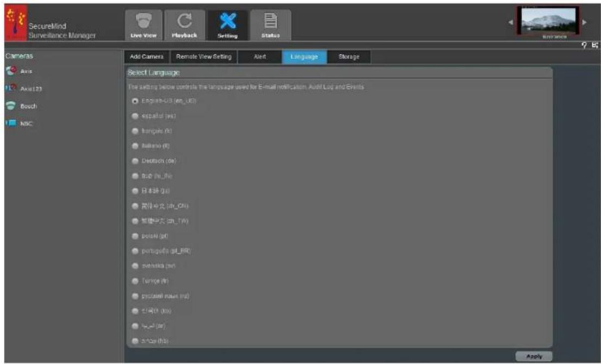Open the Live View camera tab

144,26
